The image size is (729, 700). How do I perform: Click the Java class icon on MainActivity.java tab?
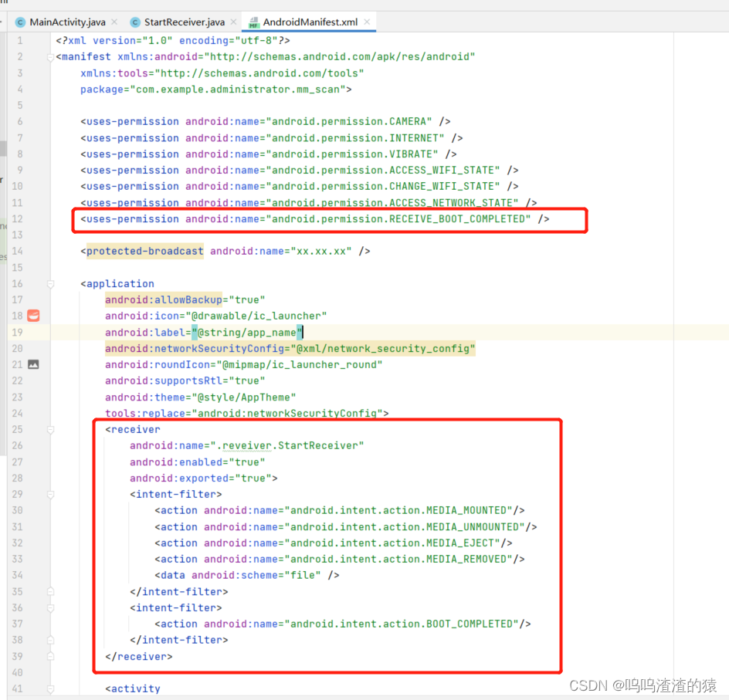[x=20, y=22]
